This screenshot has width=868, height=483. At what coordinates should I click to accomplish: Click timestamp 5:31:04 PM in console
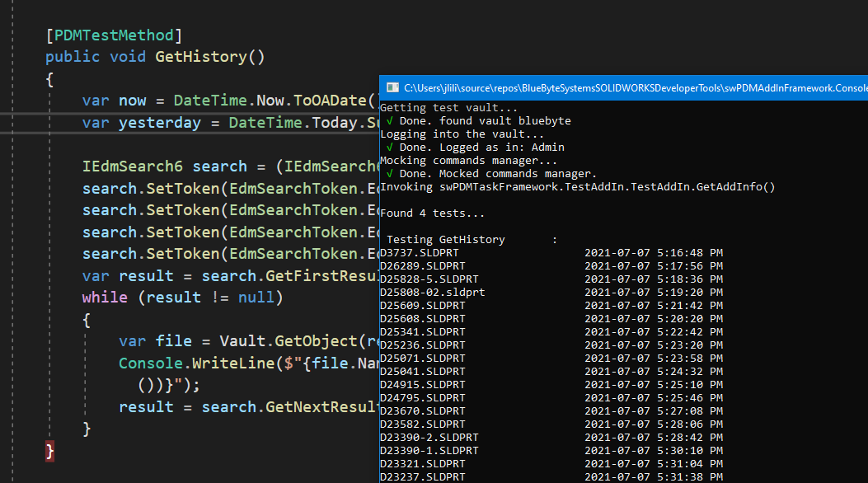coord(690,464)
